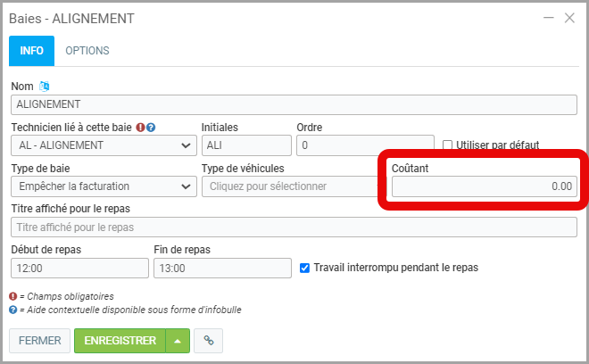
Task: Close the Baies dialog with the X
Action: click(x=569, y=18)
